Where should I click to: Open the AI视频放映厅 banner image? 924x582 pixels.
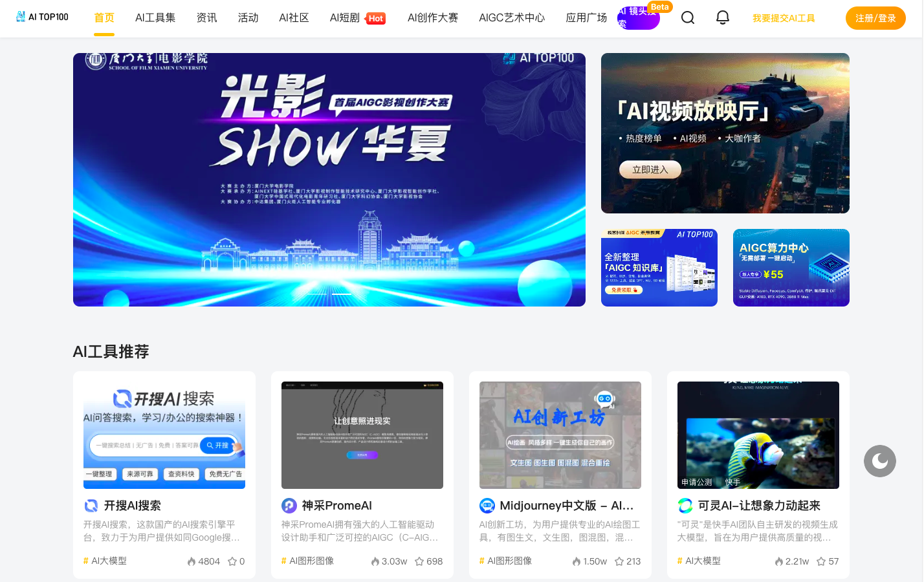[x=725, y=133]
